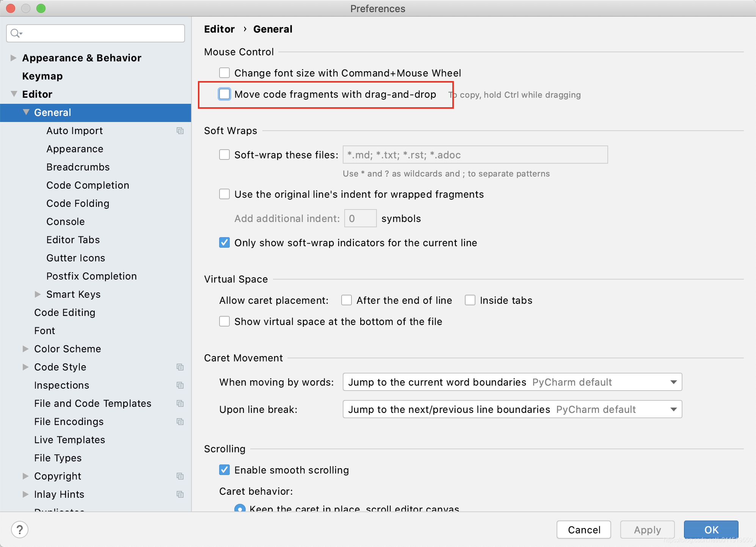The width and height of the screenshot is (756, 547).
Task: Click the Soft-wrap file patterns text field
Action: [x=475, y=155]
